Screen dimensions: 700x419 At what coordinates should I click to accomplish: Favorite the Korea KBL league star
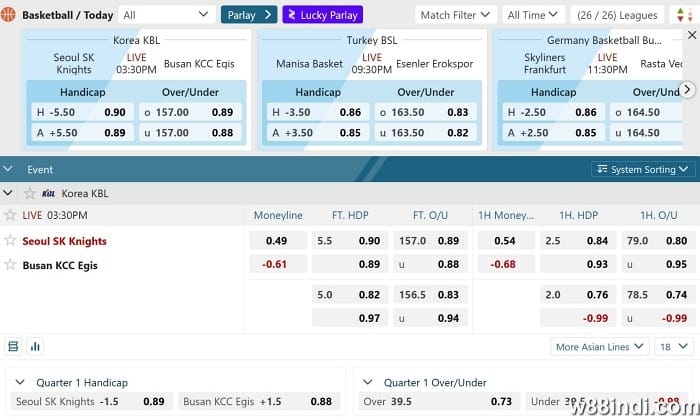point(30,193)
